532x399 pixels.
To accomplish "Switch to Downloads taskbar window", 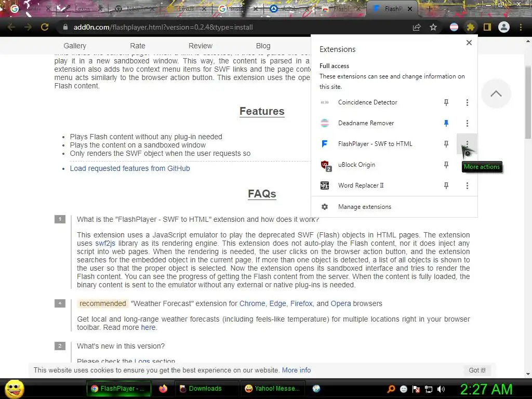I will point(207,389).
